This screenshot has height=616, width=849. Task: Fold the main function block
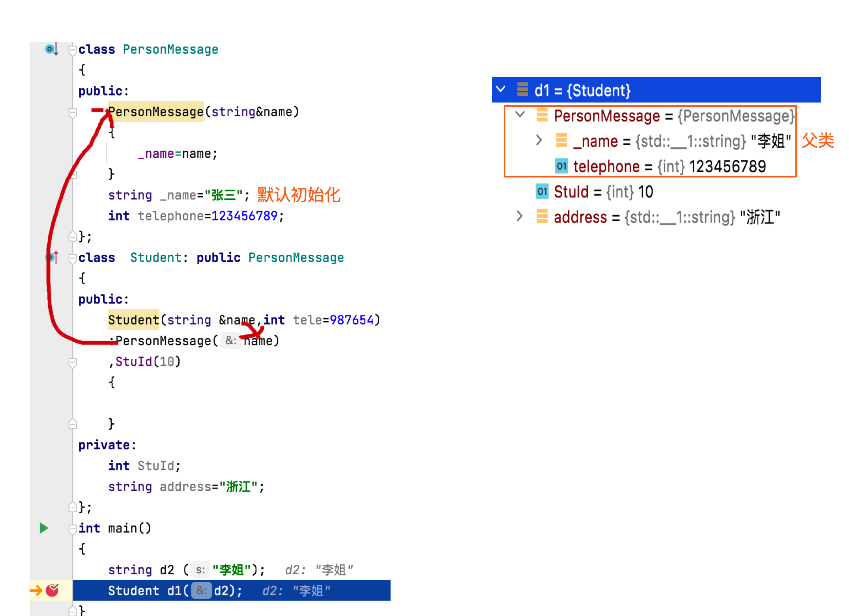click(x=72, y=529)
